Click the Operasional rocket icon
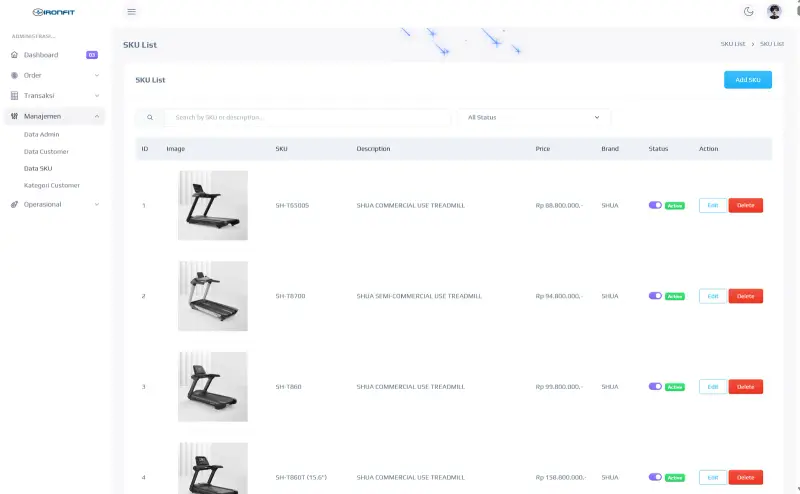 tap(14, 204)
